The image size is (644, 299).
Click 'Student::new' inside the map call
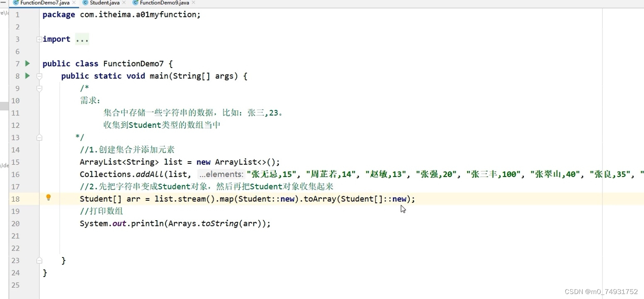(x=267, y=199)
